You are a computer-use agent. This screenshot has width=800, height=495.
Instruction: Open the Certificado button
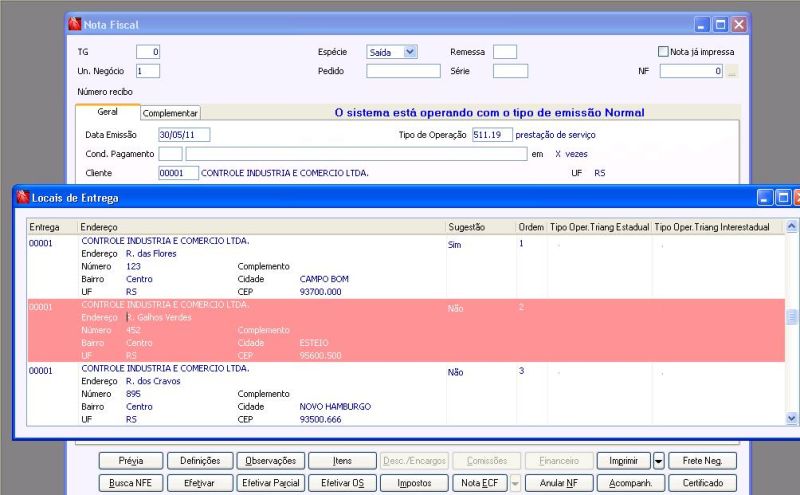point(703,483)
